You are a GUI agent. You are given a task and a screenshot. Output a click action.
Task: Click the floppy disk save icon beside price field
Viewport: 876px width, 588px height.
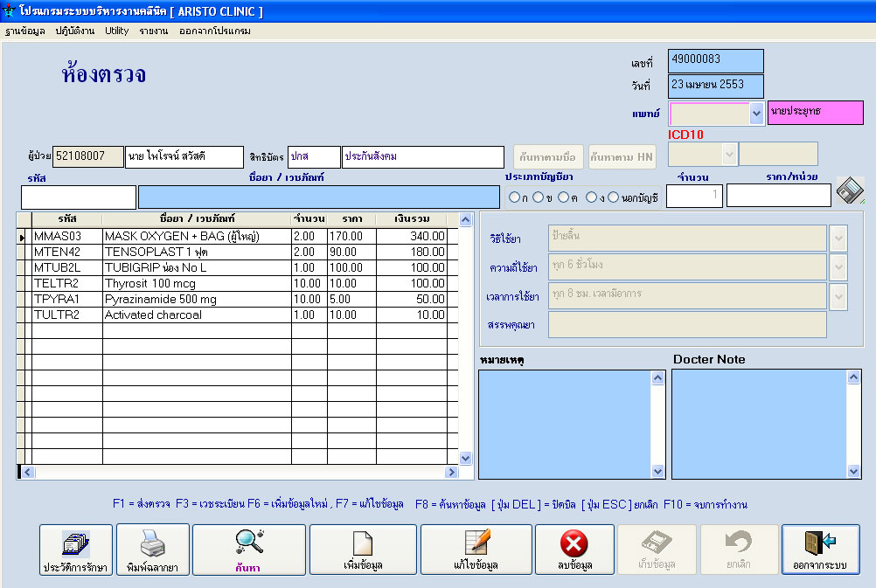[x=849, y=191]
